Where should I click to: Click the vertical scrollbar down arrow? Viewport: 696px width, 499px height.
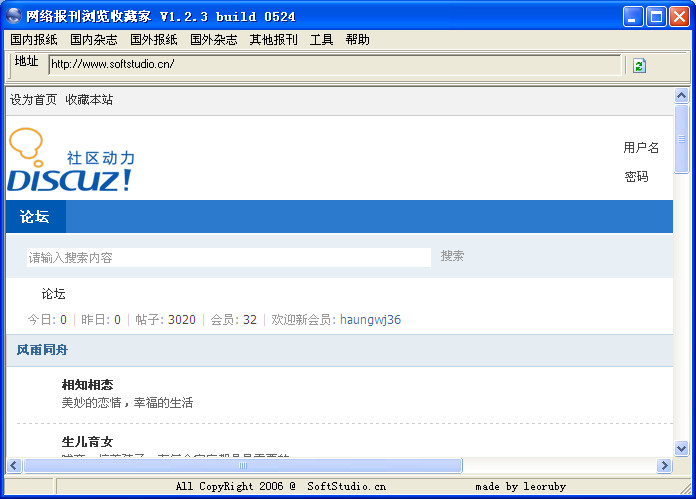(x=681, y=448)
